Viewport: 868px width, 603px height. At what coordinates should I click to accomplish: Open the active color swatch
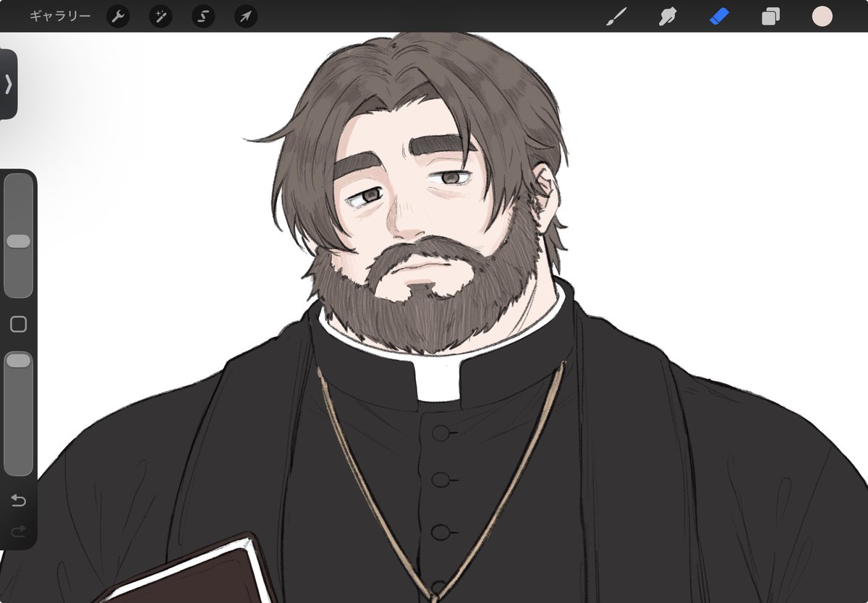822,16
